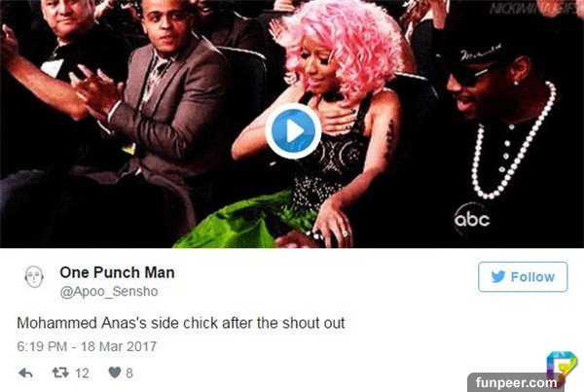Visit the funpeer.com watermark link
Viewport: 584px width, 392px height.
click(x=516, y=382)
